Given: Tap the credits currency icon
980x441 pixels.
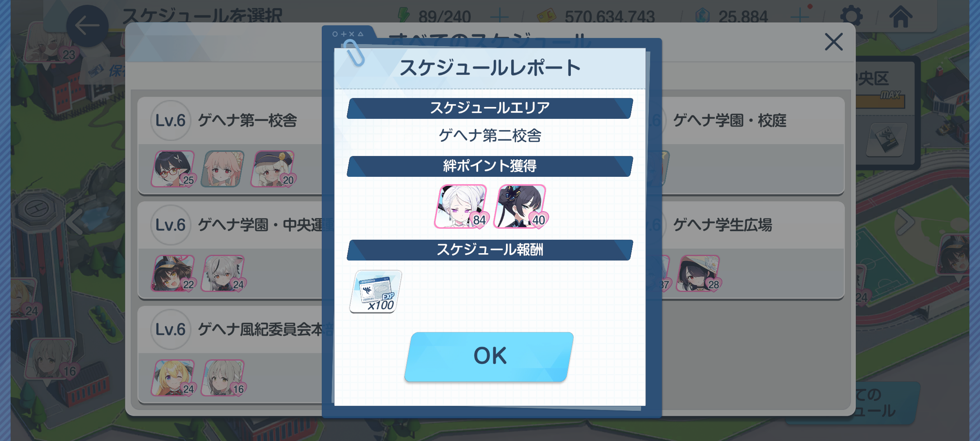Looking at the screenshot, I should coord(546,16).
